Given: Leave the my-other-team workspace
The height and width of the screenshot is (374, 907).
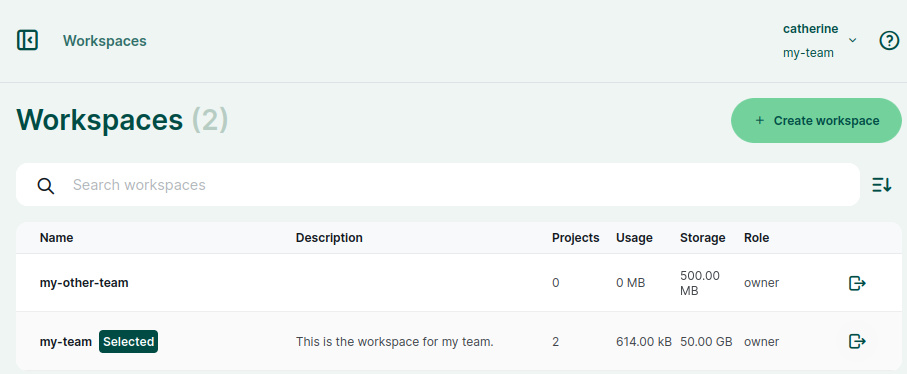Looking at the screenshot, I should point(857,283).
